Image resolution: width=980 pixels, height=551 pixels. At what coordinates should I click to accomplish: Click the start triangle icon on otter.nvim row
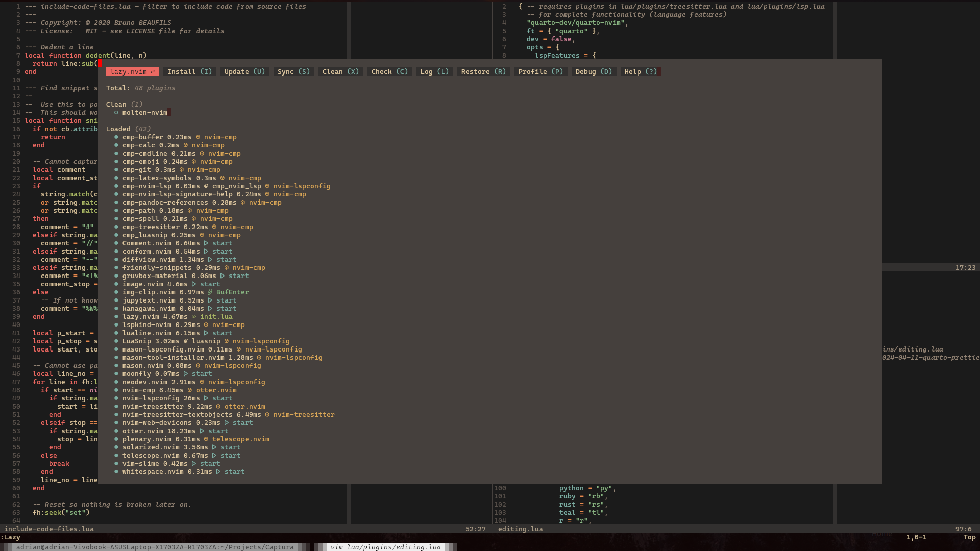(202, 431)
